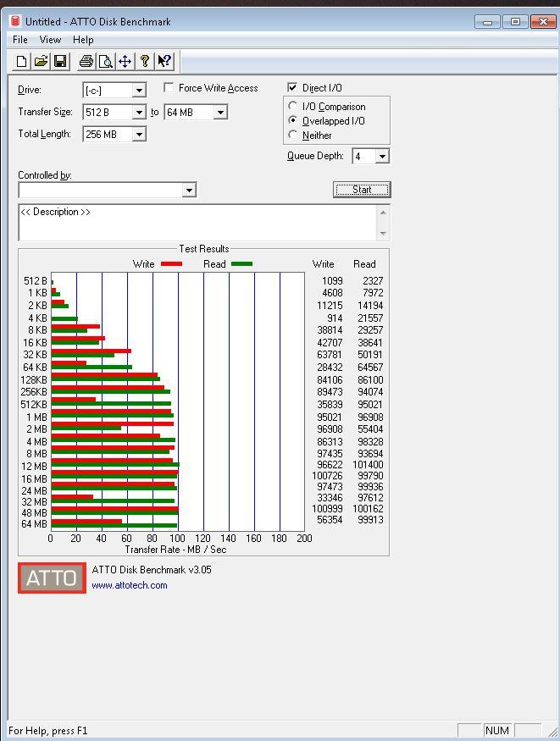560x741 pixels.
Task: Click the write value 100999
Action: pyautogui.click(x=328, y=508)
